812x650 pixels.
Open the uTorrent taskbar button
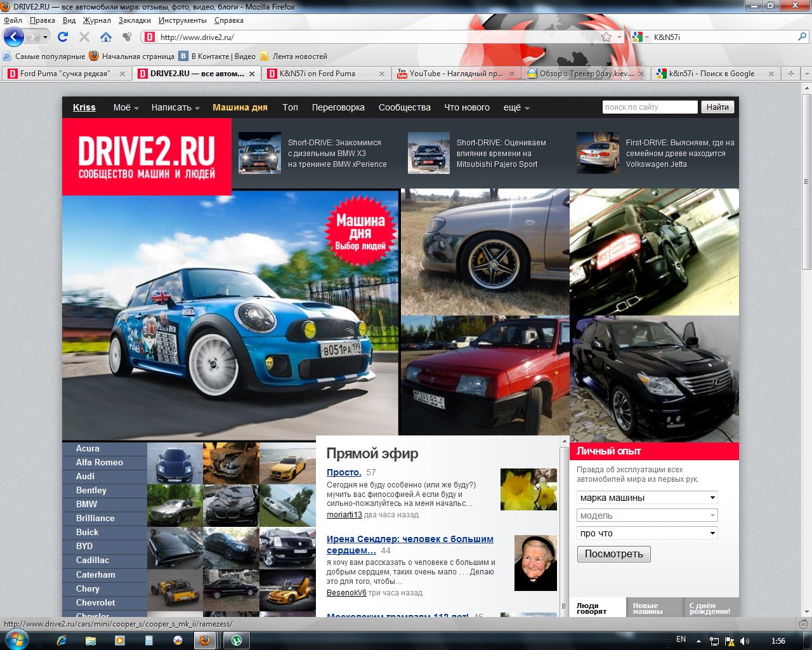point(237,640)
